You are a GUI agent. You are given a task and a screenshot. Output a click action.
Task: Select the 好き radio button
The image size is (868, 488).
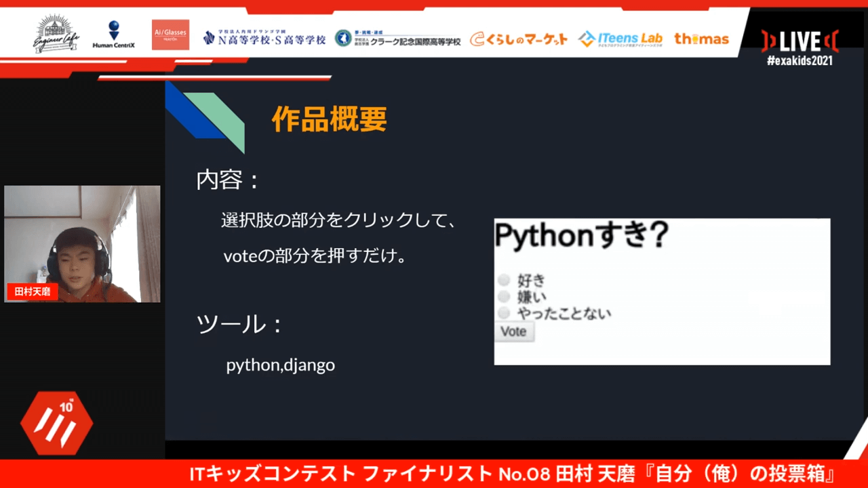pyautogui.click(x=504, y=281)
